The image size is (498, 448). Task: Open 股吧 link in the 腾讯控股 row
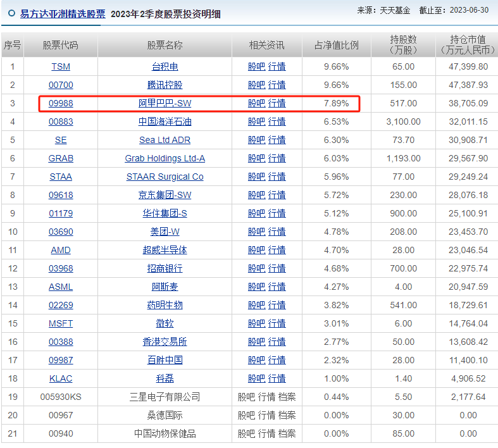point(257,85)
